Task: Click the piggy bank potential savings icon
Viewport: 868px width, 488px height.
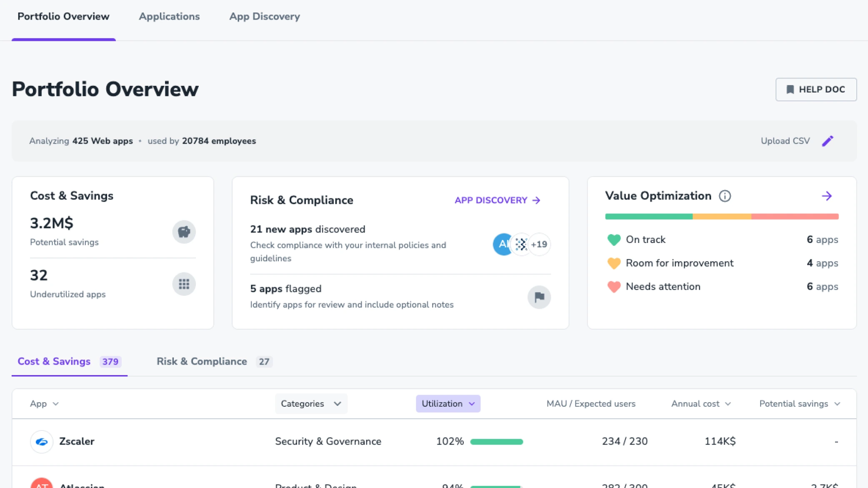Action: [184, 232]
